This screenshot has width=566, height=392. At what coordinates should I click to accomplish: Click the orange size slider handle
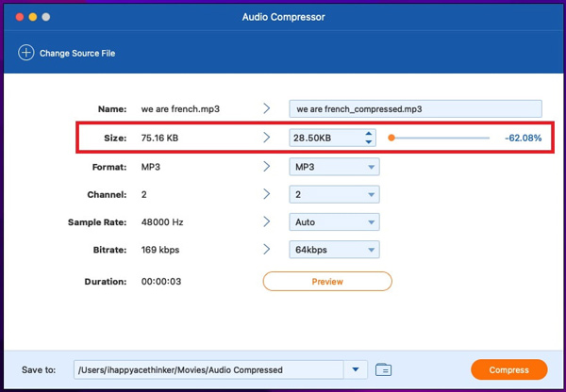click(391, 138)
